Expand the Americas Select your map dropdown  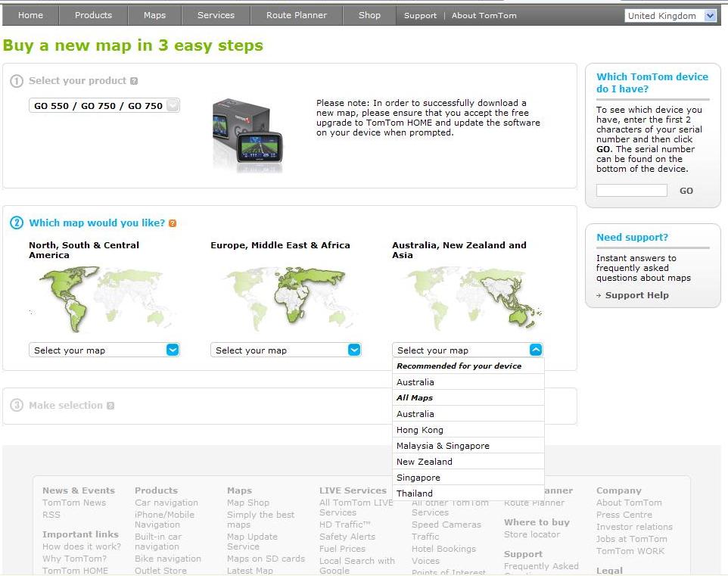point(104,350)
